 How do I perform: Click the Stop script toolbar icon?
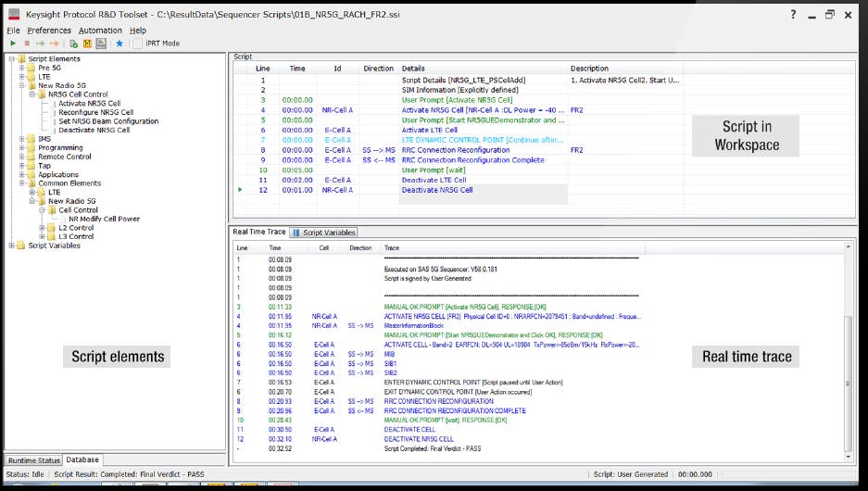click(26, 44)
